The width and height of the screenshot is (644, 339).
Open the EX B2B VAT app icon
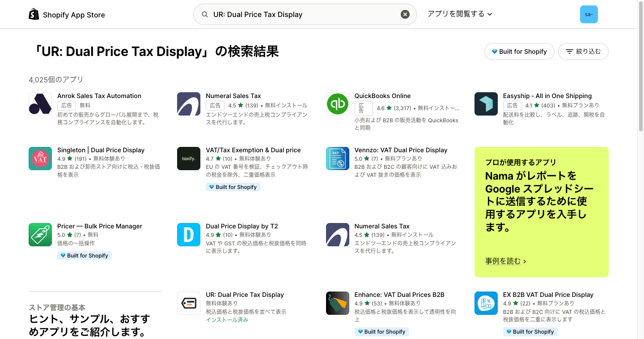[486, 303]
